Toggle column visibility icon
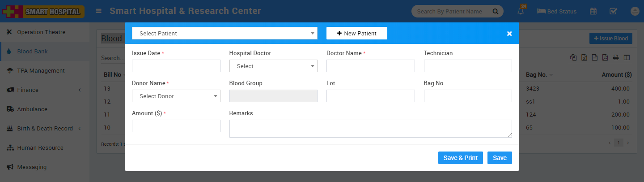The image size is (644, 182). pos(627,57)
